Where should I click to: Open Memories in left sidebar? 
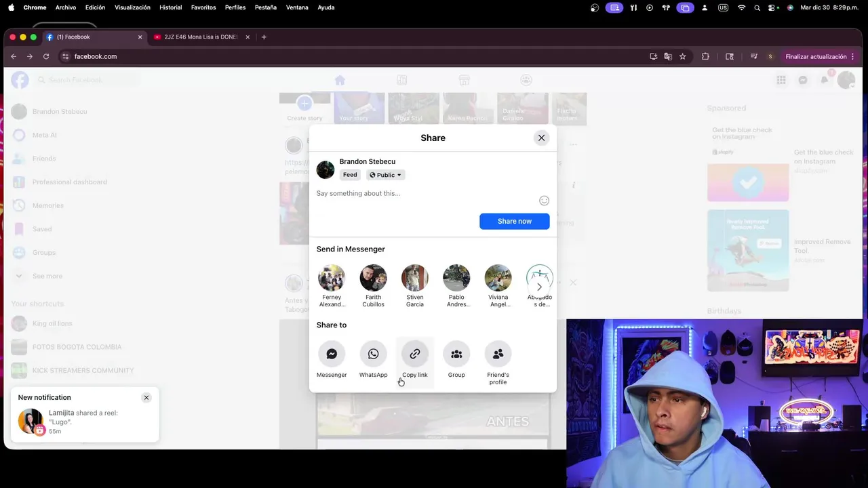[x=47, y=205]
